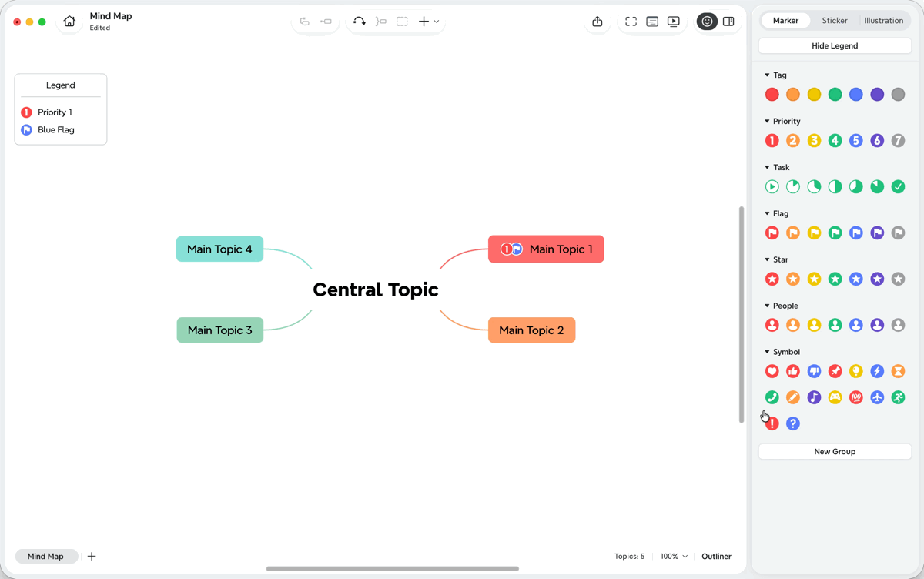Image resolution: width=924 pixels, height=579 pixels.
Task: Click the Blue Flag marker on Main Topic 1
Action: (517, 249)
